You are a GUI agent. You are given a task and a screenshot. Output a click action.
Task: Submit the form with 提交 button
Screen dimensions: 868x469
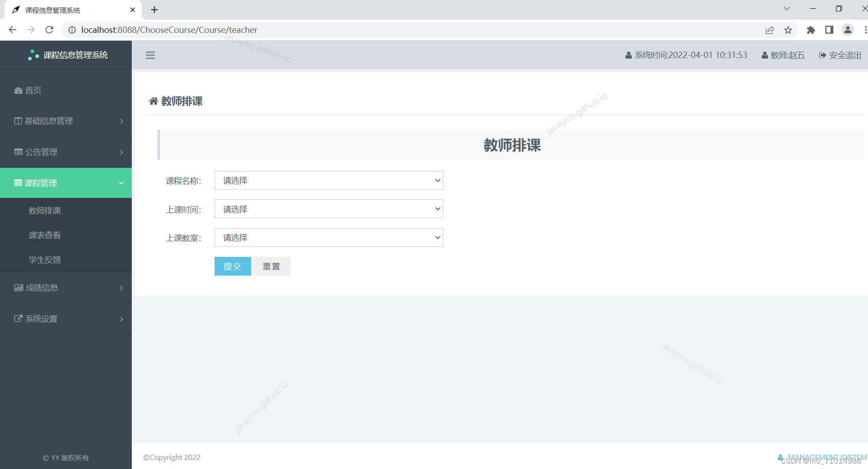[232, 266]
